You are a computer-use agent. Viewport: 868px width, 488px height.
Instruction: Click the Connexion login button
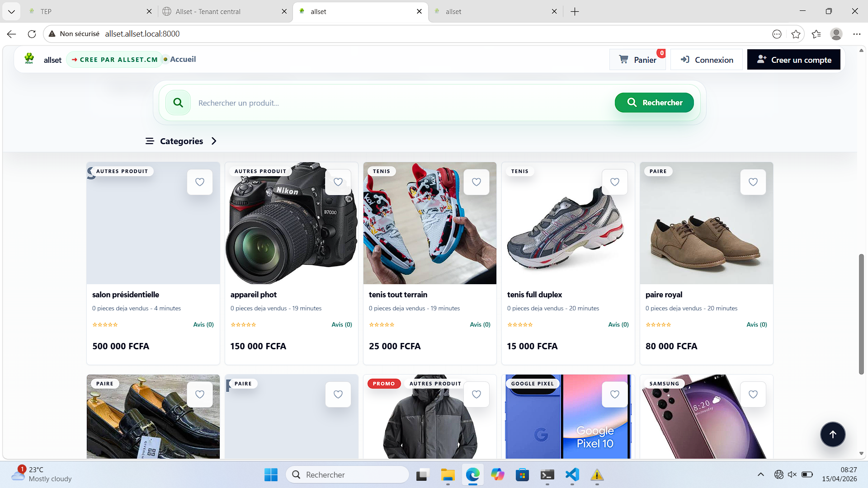707,60
